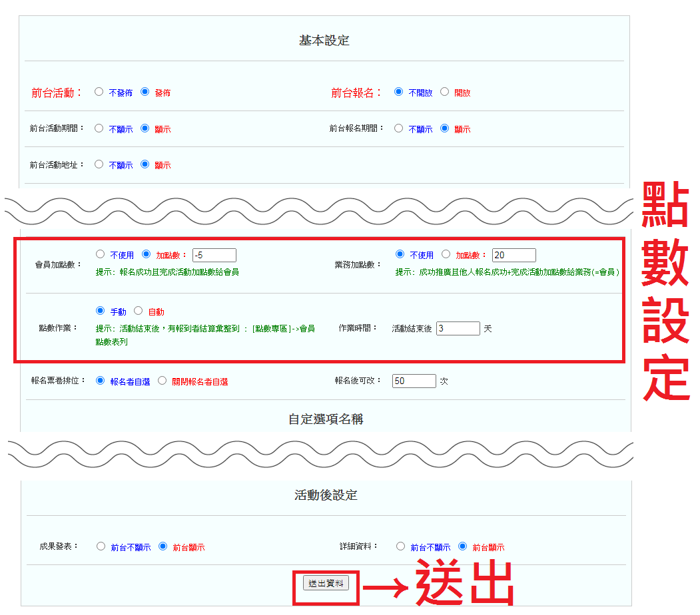Set 成果發表 to 前台不顯示
The image size is (700, 615).
click(101, 546)
